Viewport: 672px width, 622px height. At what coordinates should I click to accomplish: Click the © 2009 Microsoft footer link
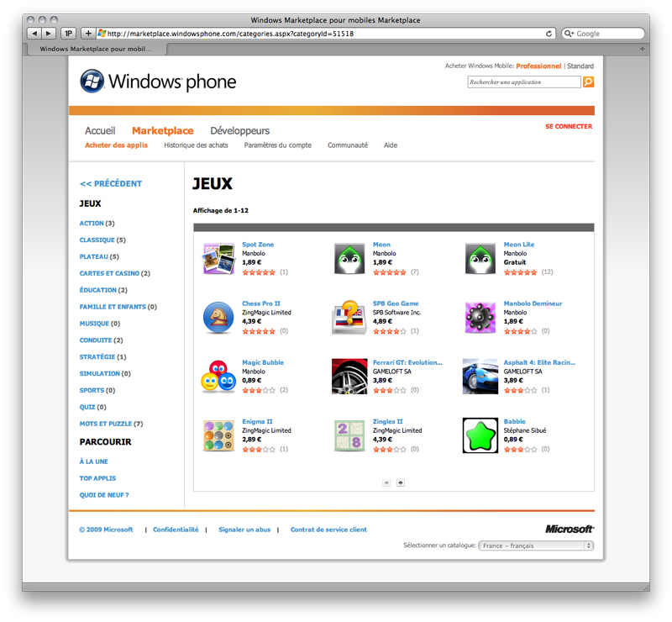(106, 530)
